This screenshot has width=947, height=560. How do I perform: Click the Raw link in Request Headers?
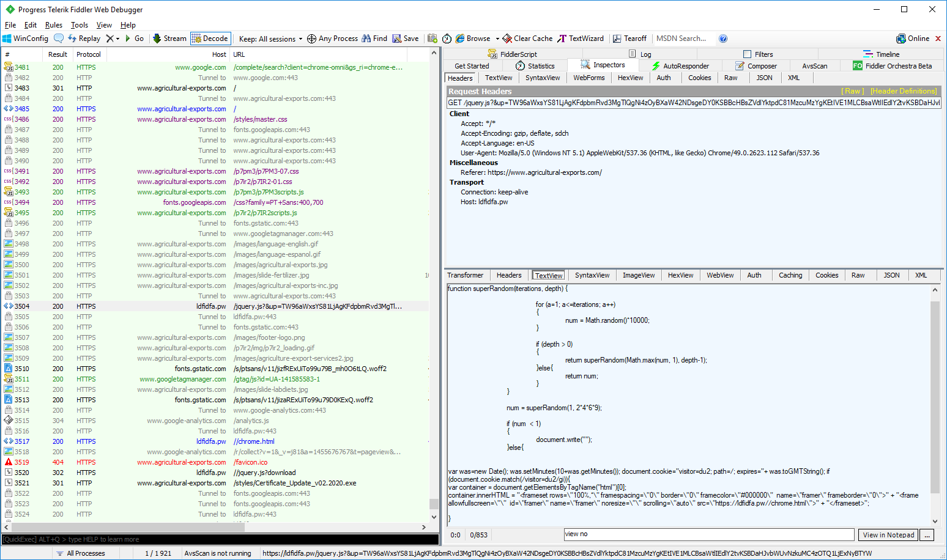click(853, 91)
